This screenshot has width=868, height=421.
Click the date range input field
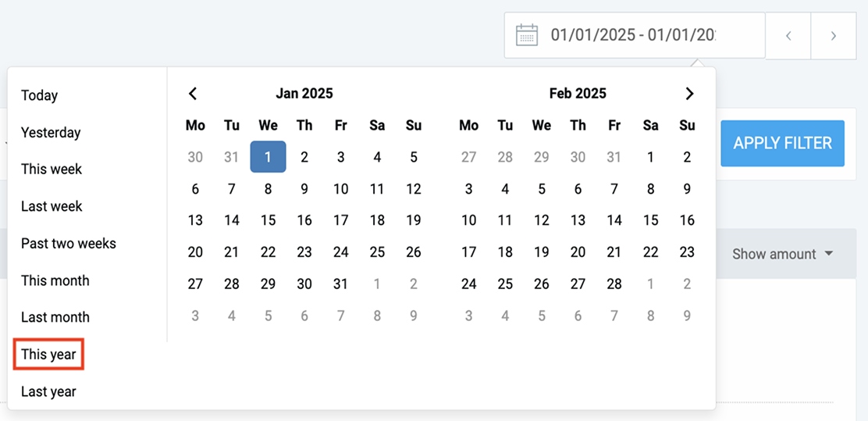click(x=632, y=35)
